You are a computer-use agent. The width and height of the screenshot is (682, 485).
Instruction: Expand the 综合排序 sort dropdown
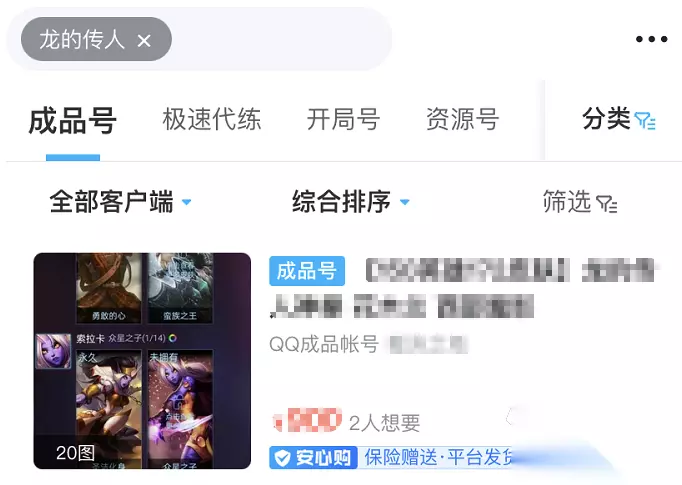pos(351,201)
